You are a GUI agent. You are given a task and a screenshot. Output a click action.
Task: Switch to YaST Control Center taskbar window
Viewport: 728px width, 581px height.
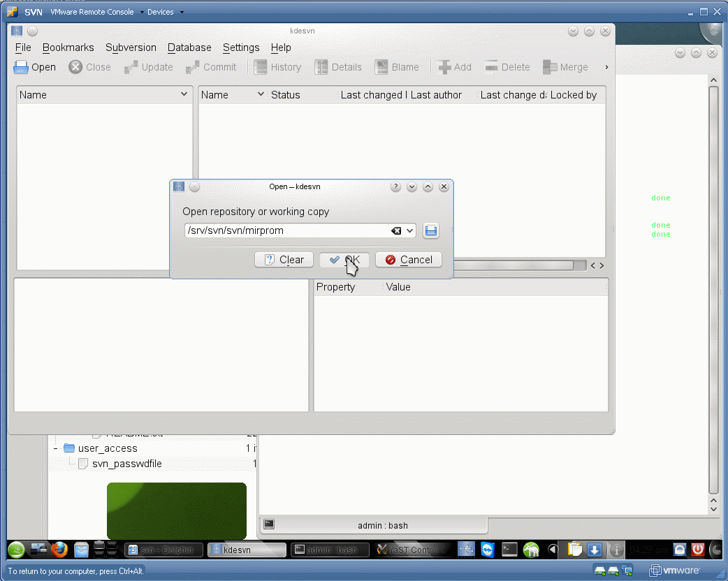413,550
